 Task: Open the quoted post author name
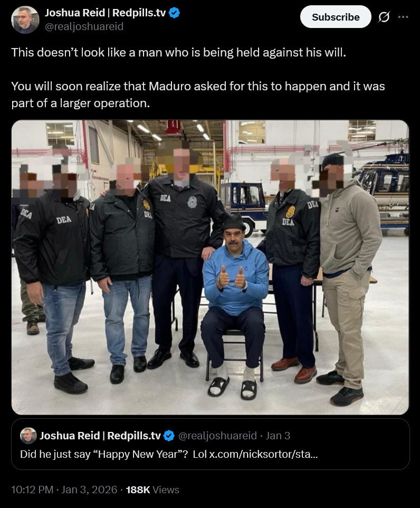pyautogui.click(x=100, y=436)
